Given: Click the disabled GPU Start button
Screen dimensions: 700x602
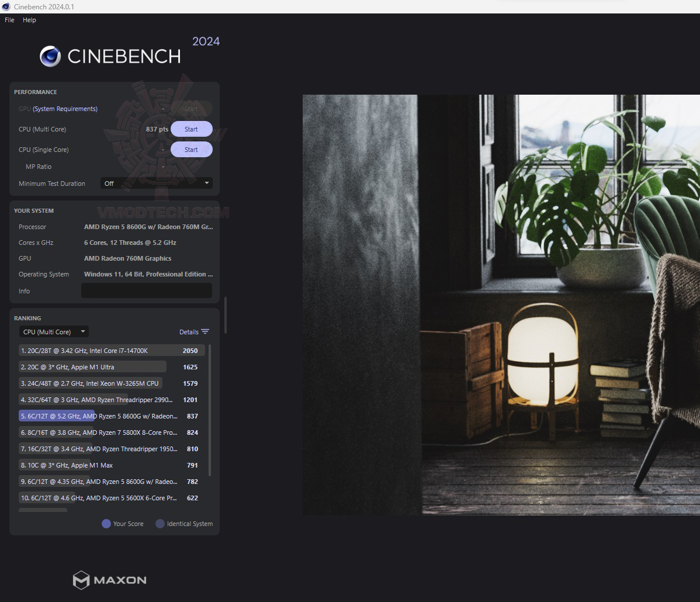Looking at the screenshot, I should [x=191, y=109].
